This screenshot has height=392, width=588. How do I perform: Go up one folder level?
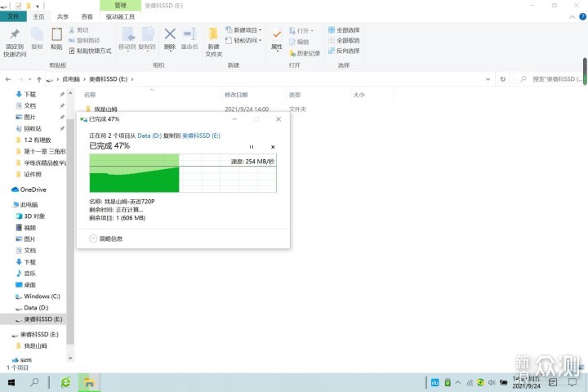[x=39, y=79]
